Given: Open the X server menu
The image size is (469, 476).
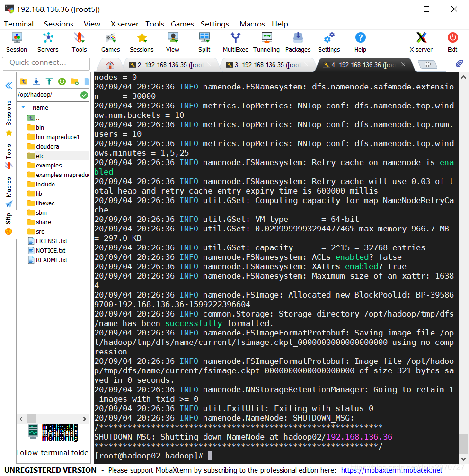Looking at the screenshot, I should tap(124, 24).
